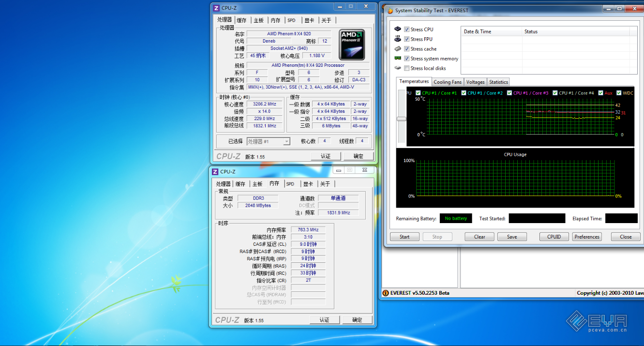Start the stability test

point(404,237)
